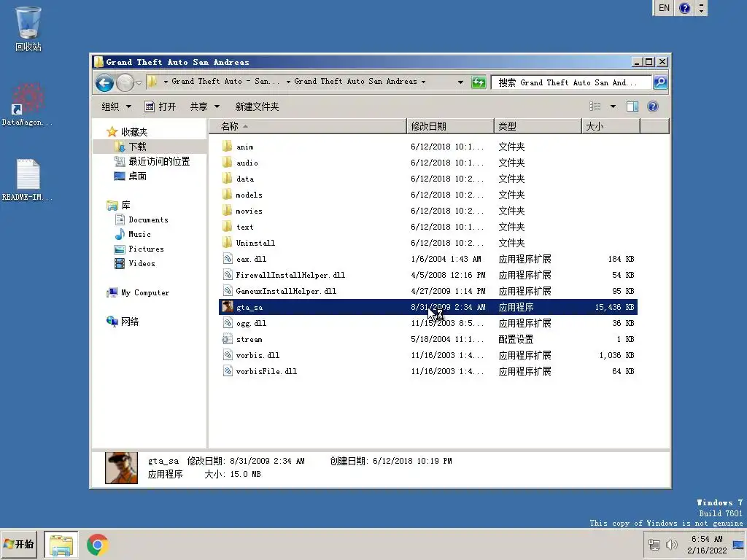
Task: Select the FirewallInstallHelper.dll file icon
Action: click(x=228, y=275)
